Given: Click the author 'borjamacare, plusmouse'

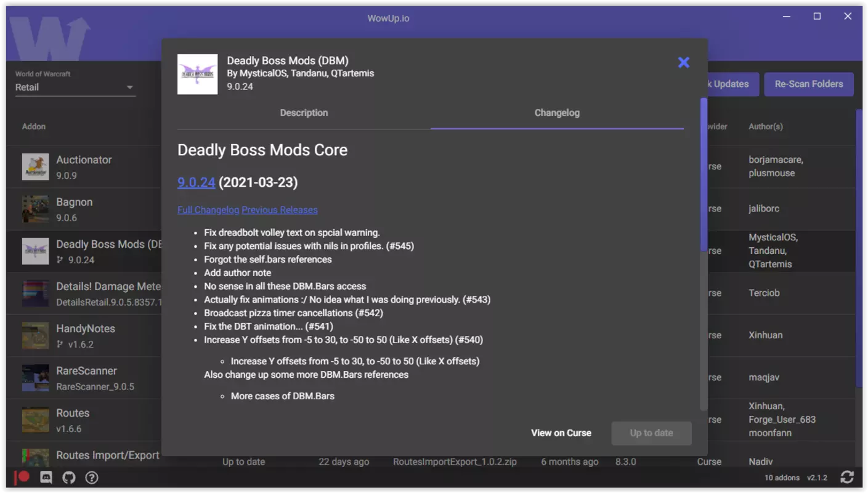Looking at the screenshot, I should point(776,166).
